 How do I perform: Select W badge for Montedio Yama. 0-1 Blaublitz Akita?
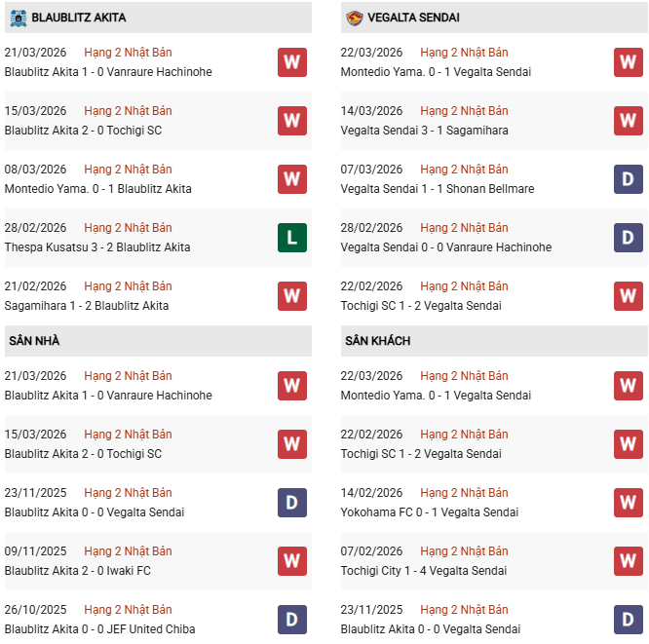(291, 178)
